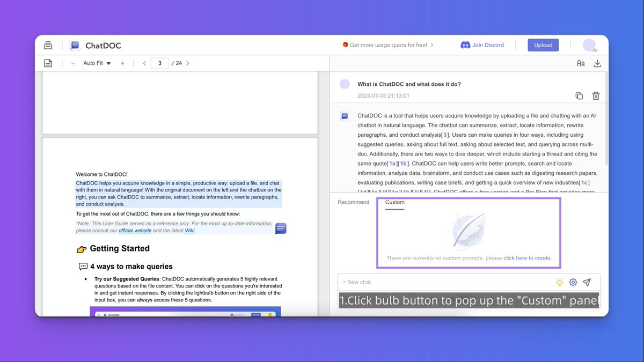This screenshot has height=362, width=644.
Task: Open the document list drawer icon
Action: 48,45
